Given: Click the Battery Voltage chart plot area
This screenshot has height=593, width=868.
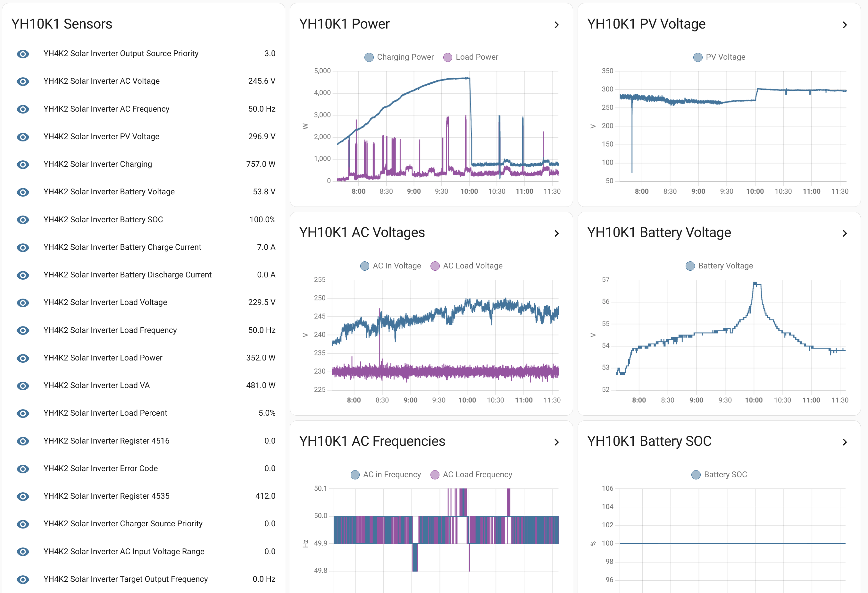Looking at the screenshot, I should coord(730,335).
